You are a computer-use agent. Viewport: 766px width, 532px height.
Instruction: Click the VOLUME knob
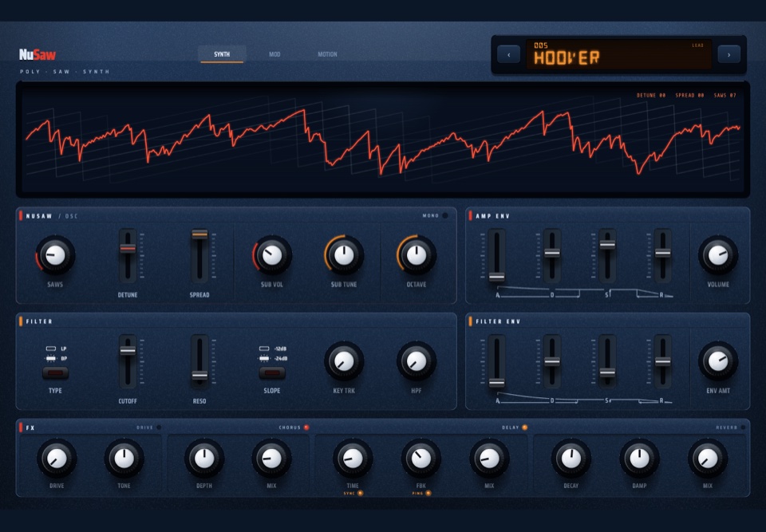[x=717, y=255]
